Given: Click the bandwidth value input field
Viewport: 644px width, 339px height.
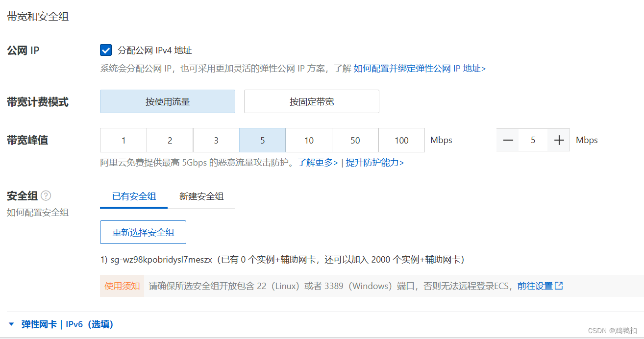Looking at the screenshot, I should pyautogui.click(x=533, y=140).
